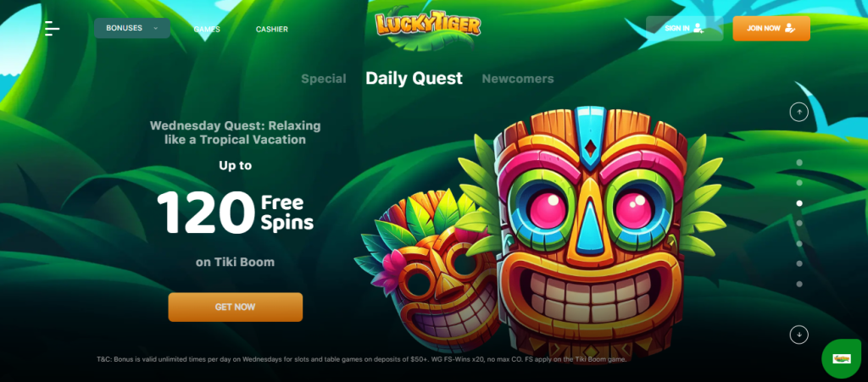868x382 pixels.
Task: Click the Get Now button
Action: pos(236,307)
